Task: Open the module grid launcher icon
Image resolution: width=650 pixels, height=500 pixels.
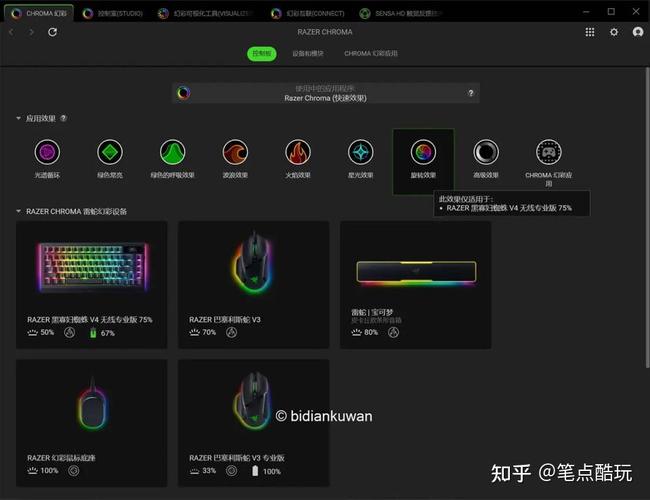Action: pyautogui.click(x=590, y=32)
